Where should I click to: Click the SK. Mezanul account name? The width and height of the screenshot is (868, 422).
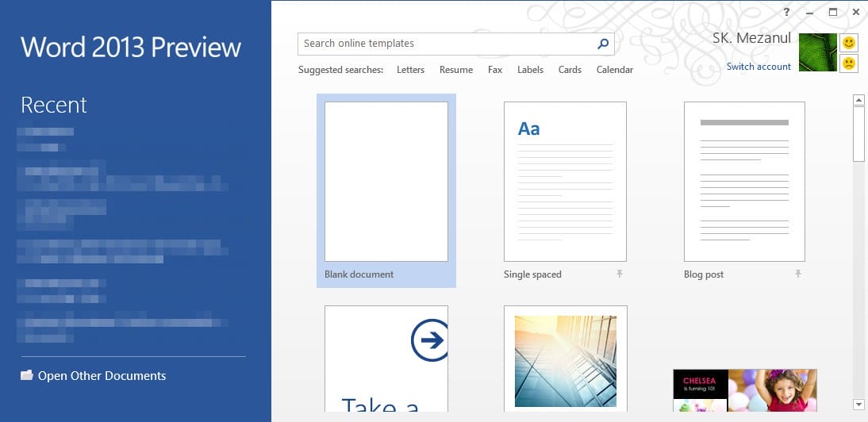pos(751,38)
